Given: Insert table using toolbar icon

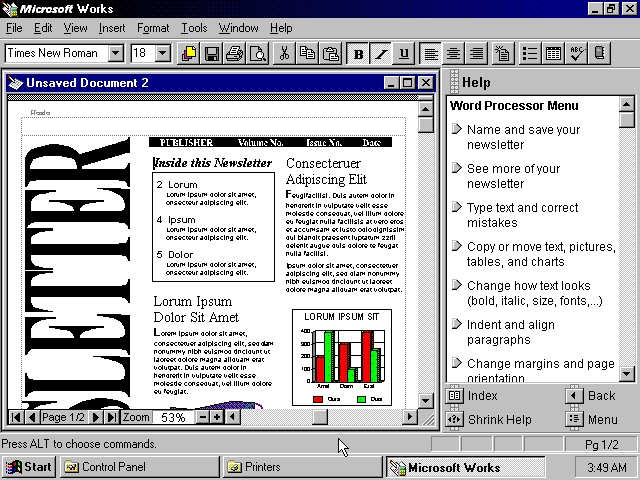Looking at the screenshot, I should point(553,53).
